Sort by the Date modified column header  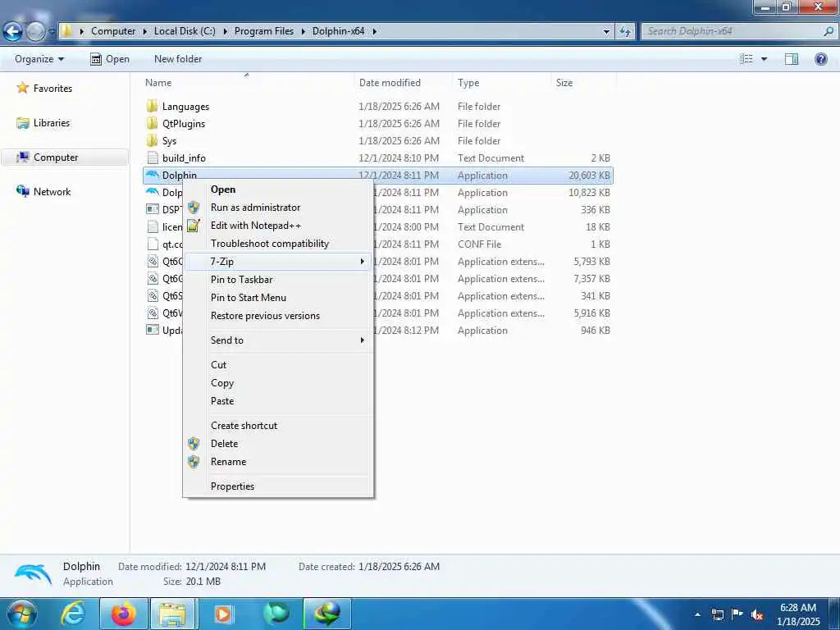[x=390, y=83]
